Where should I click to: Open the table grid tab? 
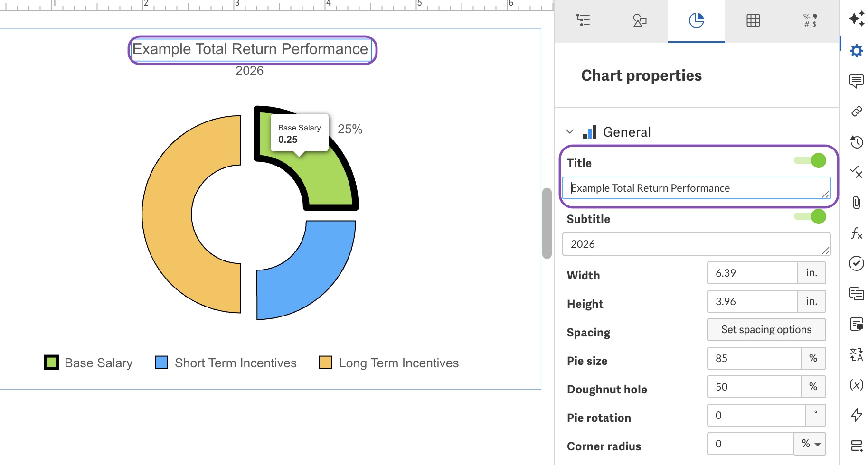tap(753, 20)
